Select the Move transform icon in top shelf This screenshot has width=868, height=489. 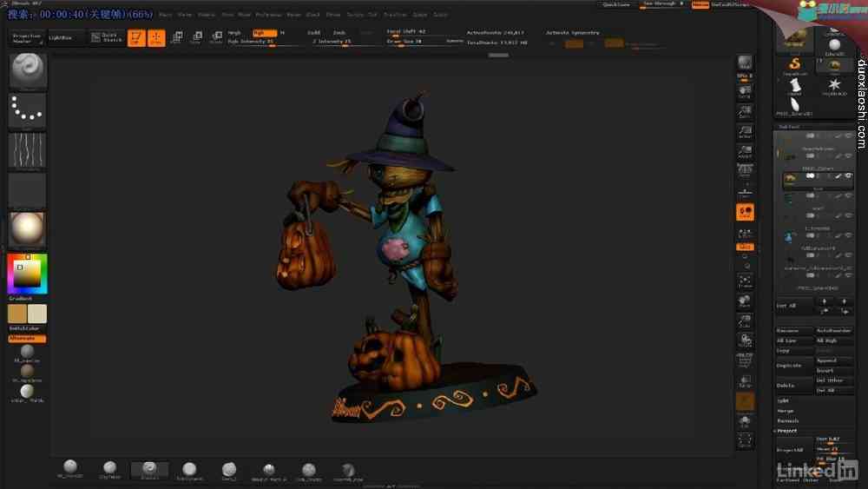[x=176, y=37]
